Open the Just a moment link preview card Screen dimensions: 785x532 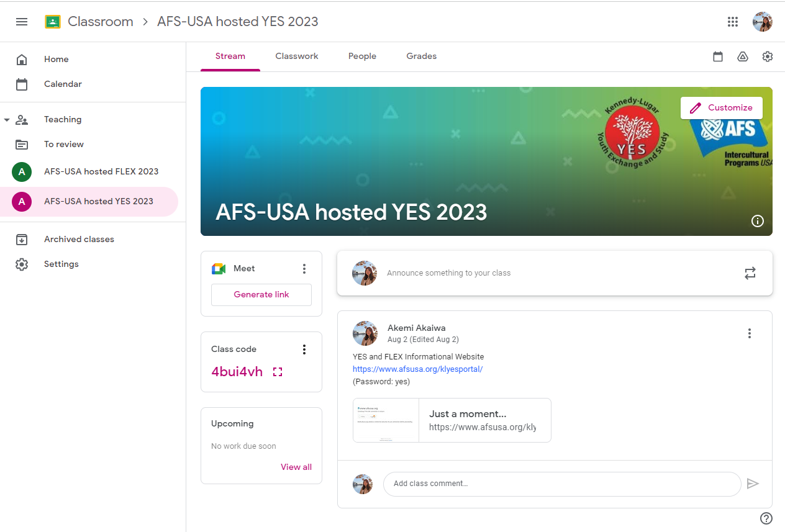tap(452, 420)
